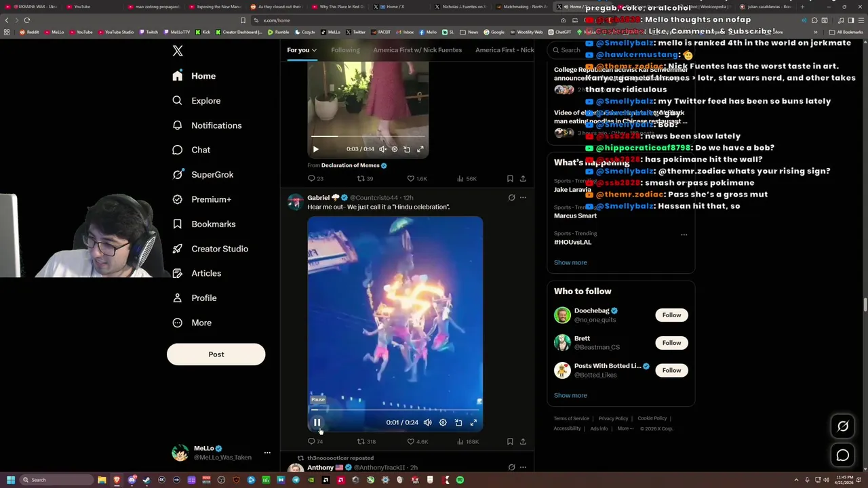Open America First w/ Nick Fuentes tab
Screen dimensions: 868x488
417,49
